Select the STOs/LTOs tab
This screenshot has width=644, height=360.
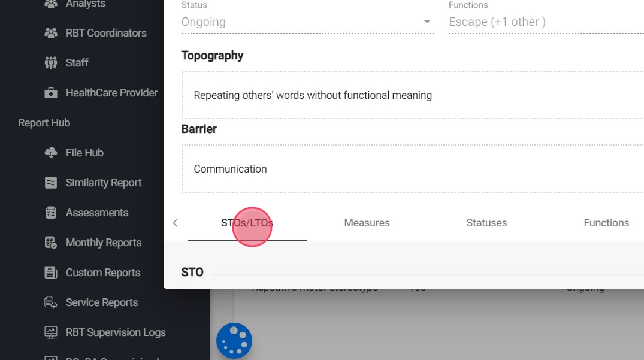(x=247, y=223)
